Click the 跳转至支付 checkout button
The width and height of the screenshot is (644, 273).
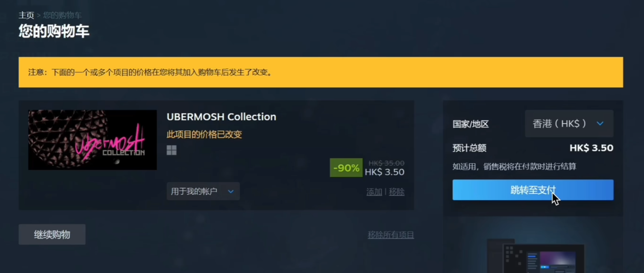533,190
